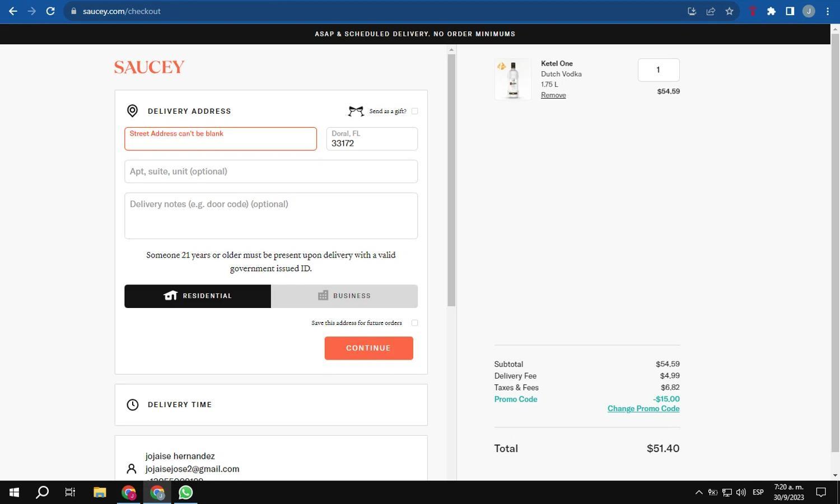
Task: Focus the Street Address input field
Action: pyautogui.click(x=221, y=139)
